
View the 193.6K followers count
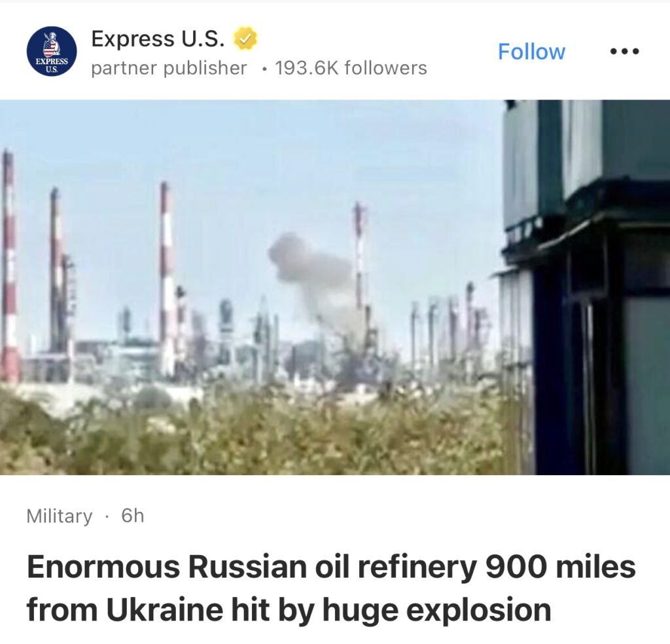click(x=351, y=68)
